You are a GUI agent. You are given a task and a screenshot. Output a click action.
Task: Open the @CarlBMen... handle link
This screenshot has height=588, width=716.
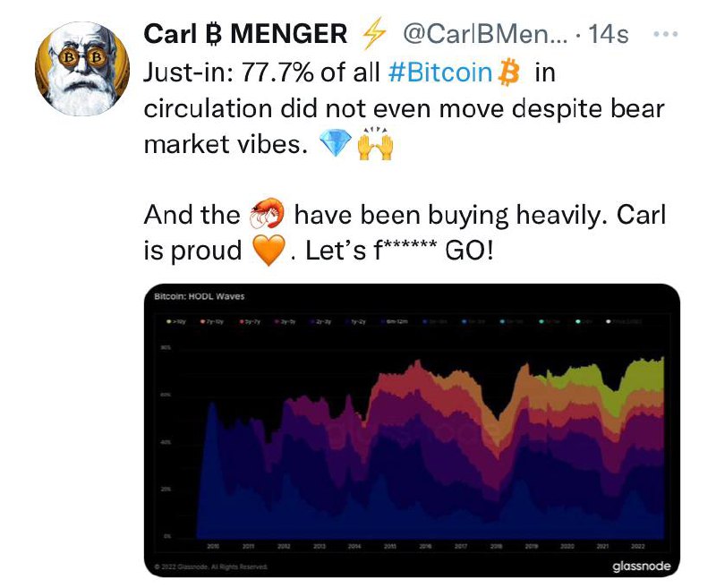point(485,34)
